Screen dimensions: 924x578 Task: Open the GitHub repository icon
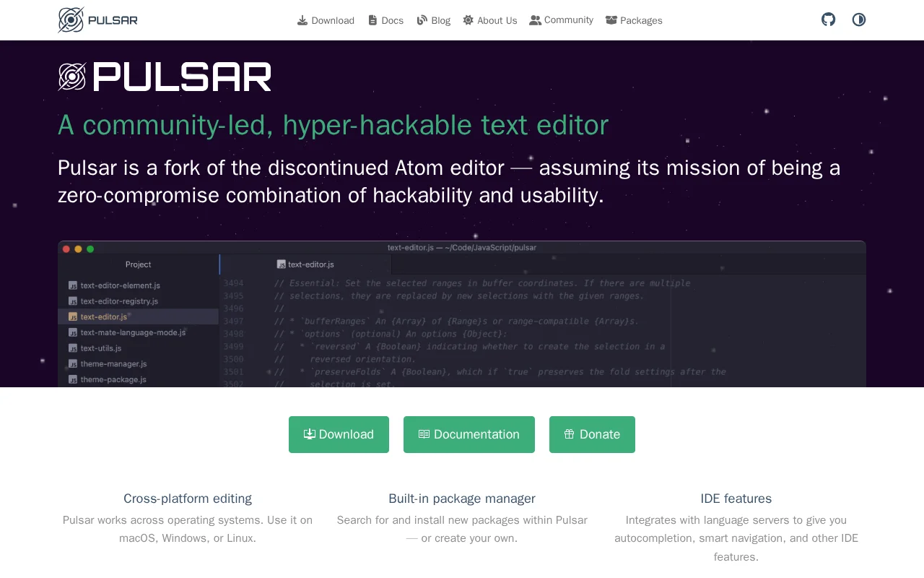pyautogui.click(x=829, y=20)
